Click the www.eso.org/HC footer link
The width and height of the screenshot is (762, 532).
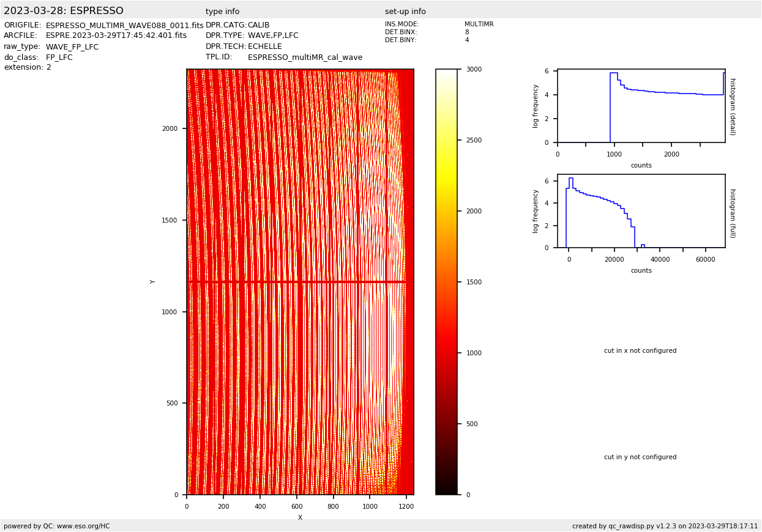(x=83, y=526)
